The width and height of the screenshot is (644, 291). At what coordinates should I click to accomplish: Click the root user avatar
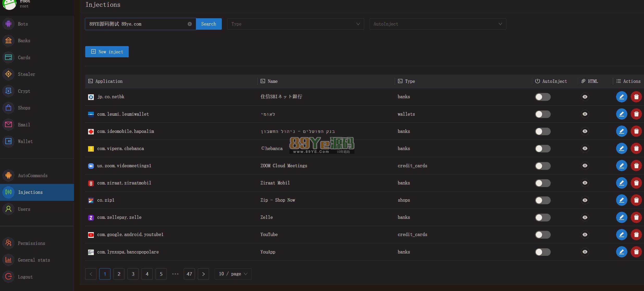coord(9,4)
